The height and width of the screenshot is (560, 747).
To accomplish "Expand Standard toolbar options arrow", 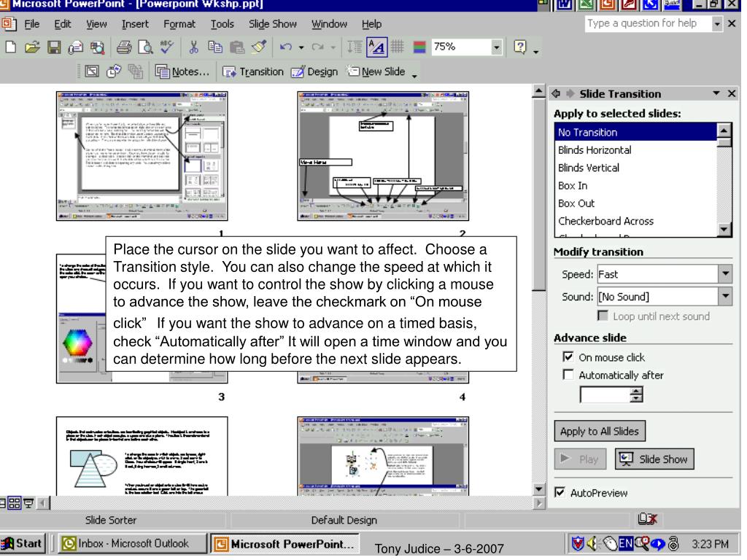I will tap(536, 52).
